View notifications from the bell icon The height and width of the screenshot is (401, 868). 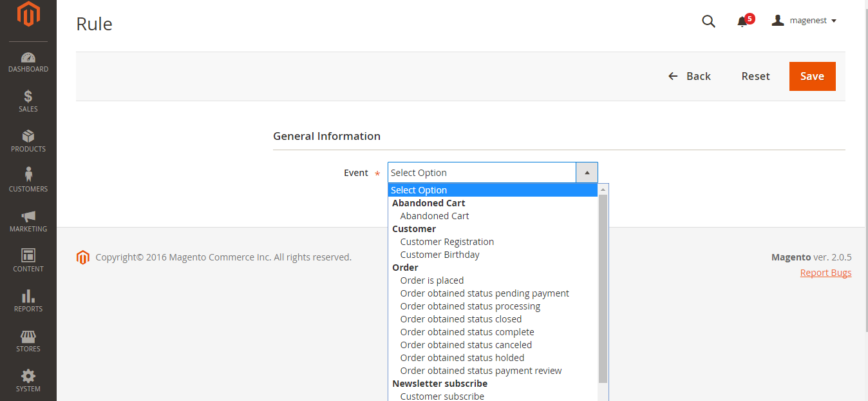(742, 21)
